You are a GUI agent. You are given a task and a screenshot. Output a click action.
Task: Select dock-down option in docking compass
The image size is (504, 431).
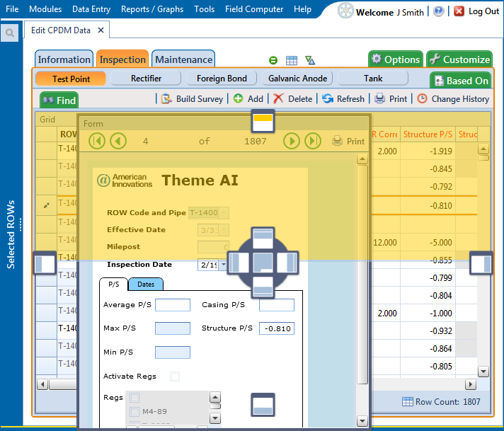click(263, 287)
